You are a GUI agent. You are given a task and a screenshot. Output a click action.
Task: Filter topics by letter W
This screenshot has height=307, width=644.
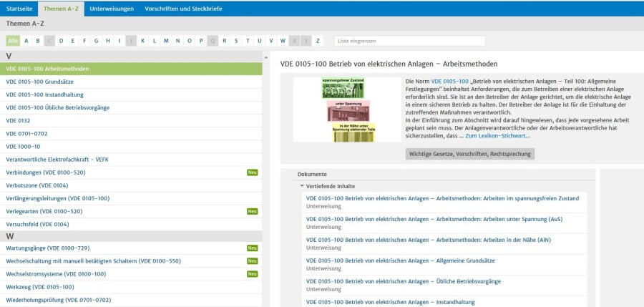coord(283,41)
